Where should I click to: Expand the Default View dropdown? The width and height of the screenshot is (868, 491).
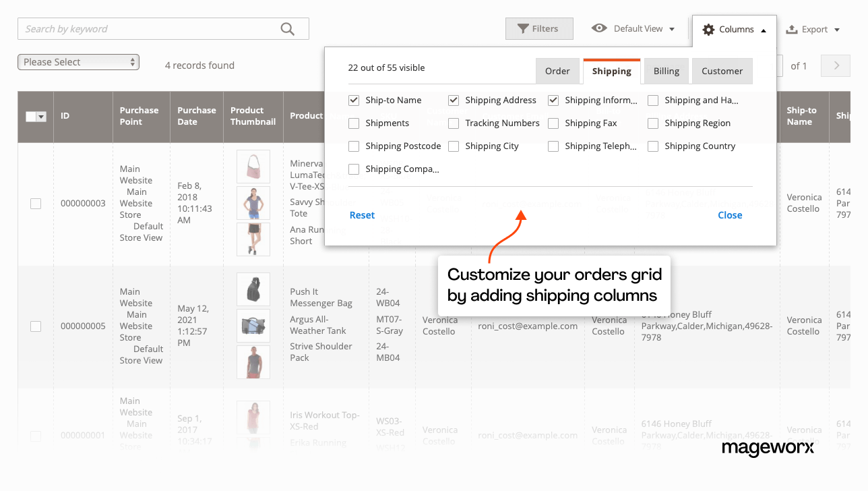coord(671,29)
